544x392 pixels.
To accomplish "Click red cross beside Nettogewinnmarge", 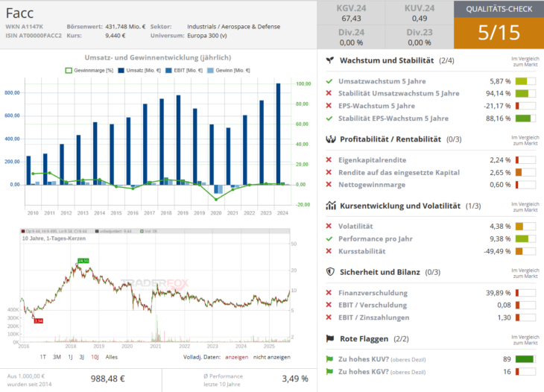I will tap(329, 185).
